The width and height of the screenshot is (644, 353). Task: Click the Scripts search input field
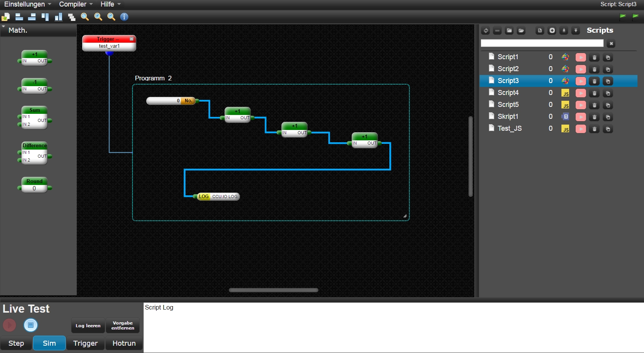point(542,43)
